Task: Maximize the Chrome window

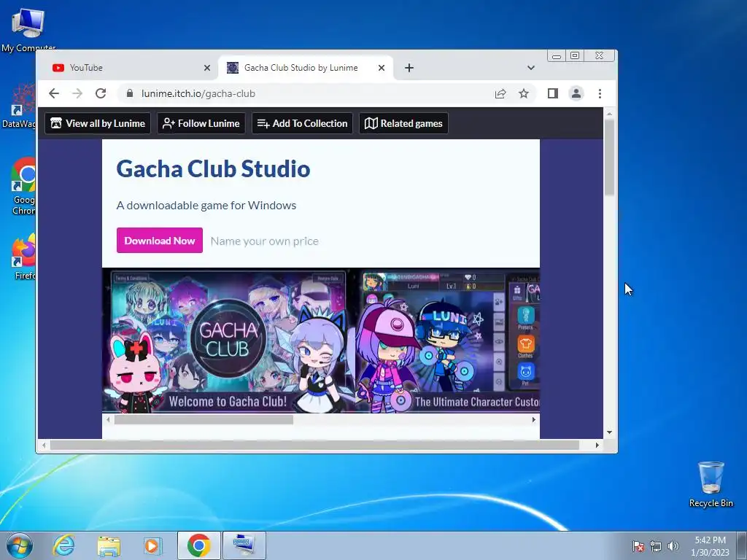Action: 575,55
